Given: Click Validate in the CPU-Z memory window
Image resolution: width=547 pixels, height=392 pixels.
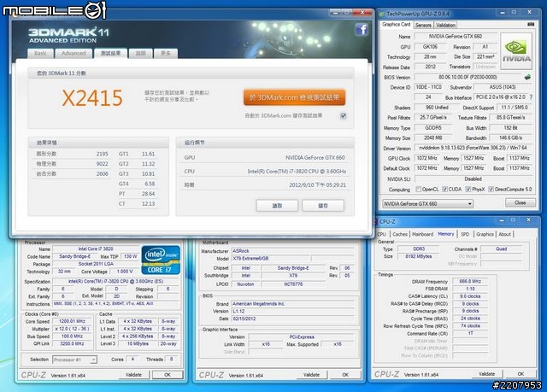Looking at the screenshot, I should (486, 374).
